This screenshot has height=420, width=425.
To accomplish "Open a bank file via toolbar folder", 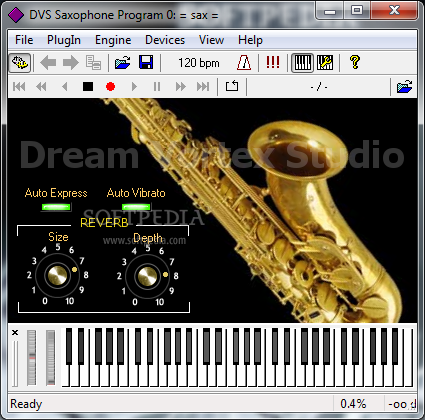I will [x=122, y=63].
